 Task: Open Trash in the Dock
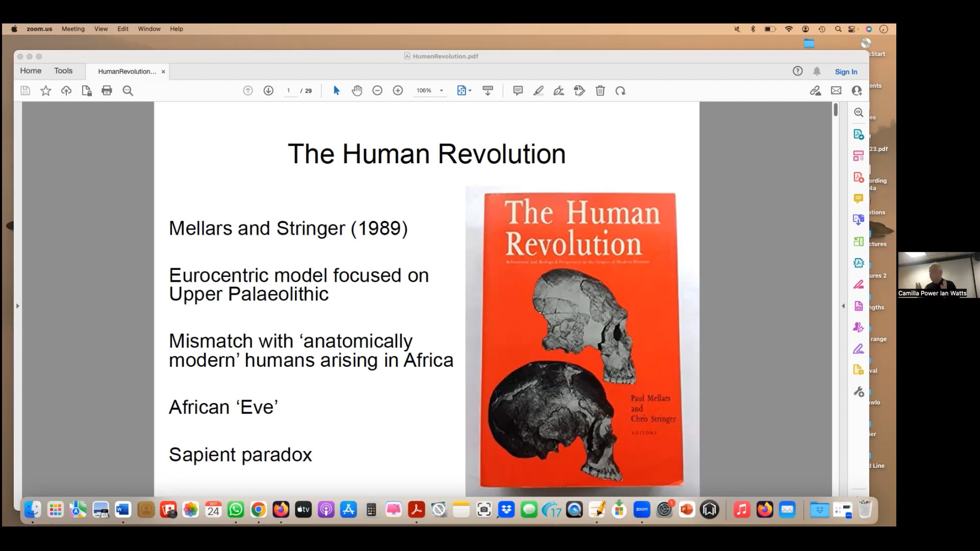(x=865, y=509)
